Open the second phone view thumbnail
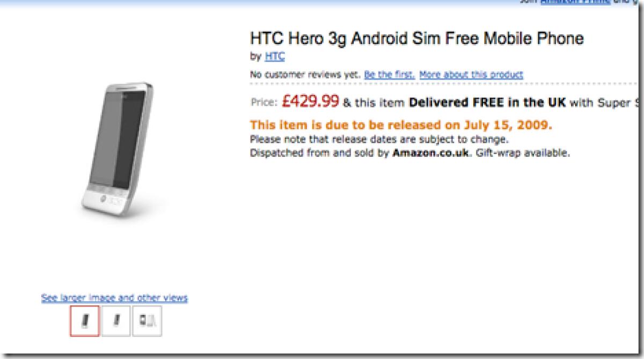This screenshot has width=644, height=359. pos(116,320)
